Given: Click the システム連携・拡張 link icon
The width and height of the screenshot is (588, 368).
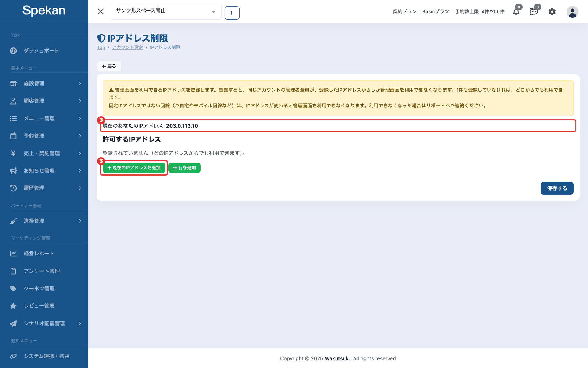Looking at the screenshot, I should [x=13, y=356].
